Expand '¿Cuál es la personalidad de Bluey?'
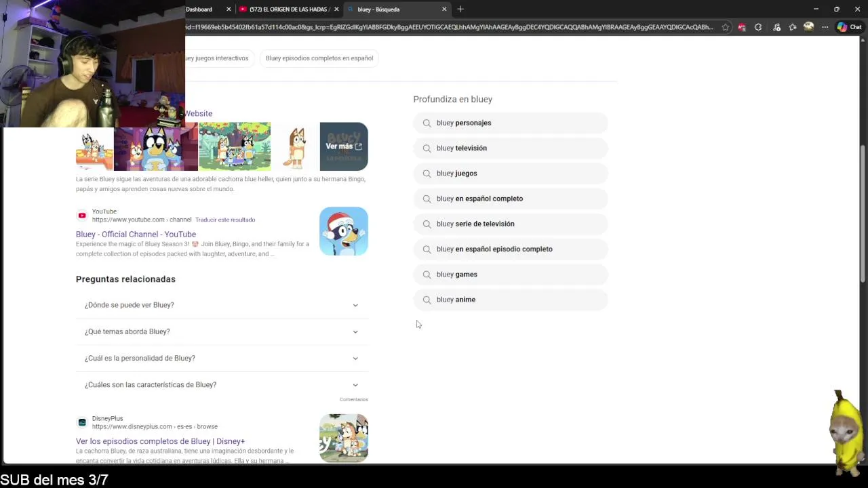The image size is (868, 488). tap(222, 358)
